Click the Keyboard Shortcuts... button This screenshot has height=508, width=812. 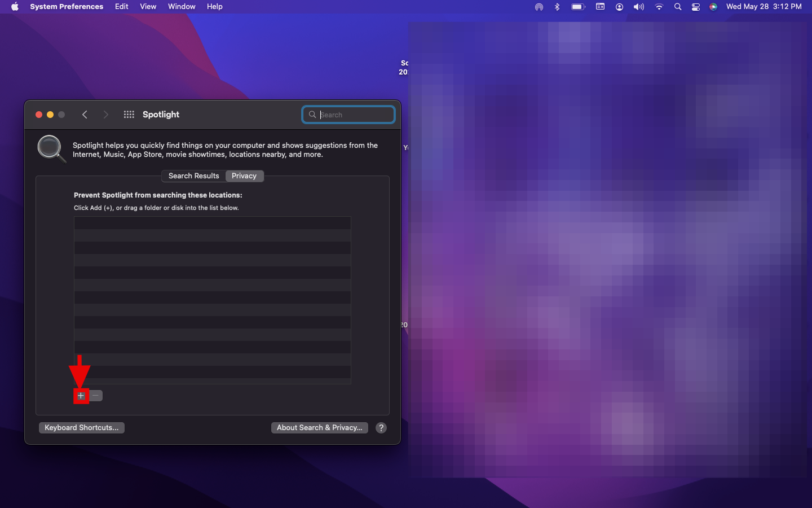(x=82, y=428)
